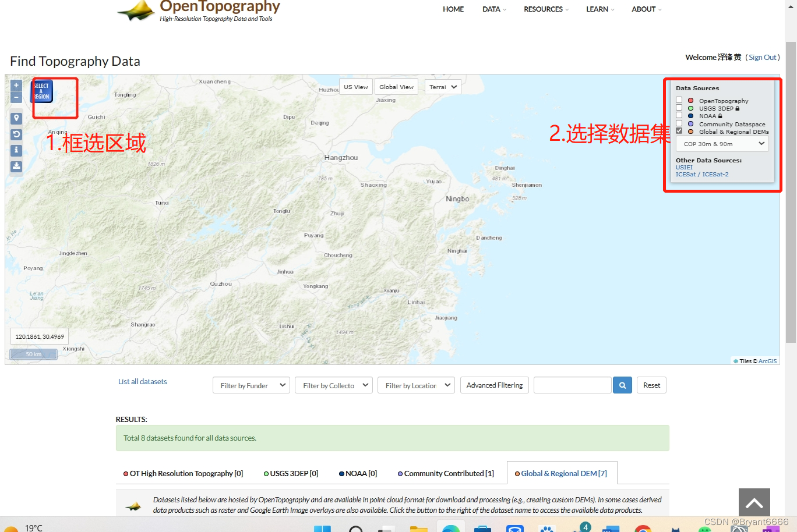797x532 pixels.
Task: Click Reset button
Action: coord(651,385)
